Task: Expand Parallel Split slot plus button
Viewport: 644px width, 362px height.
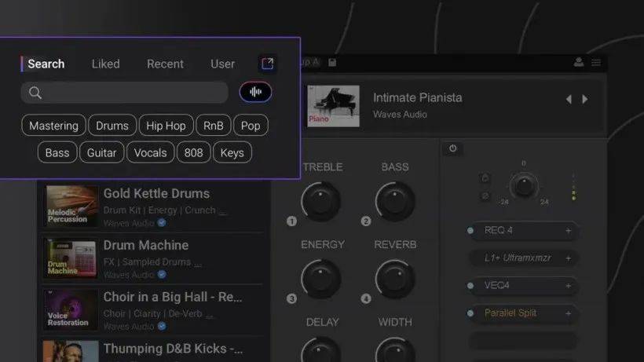Action: pos(569,313)
